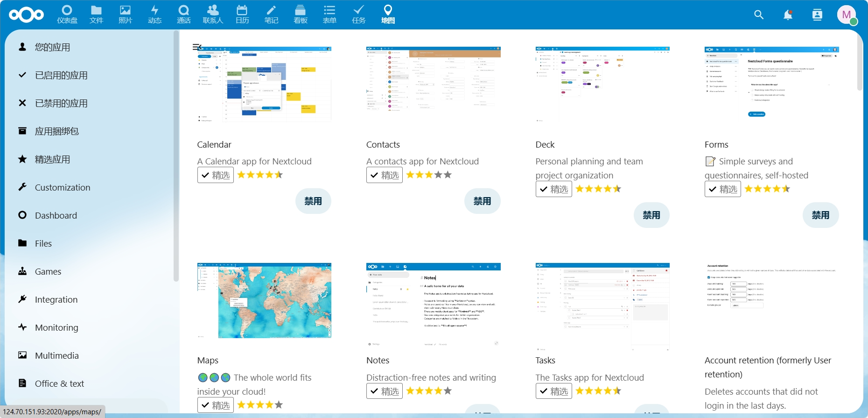This screenshot has height=418, width=868.
Task: Click the Notes app screenshot thumbnail
Action: coord(434,305)
